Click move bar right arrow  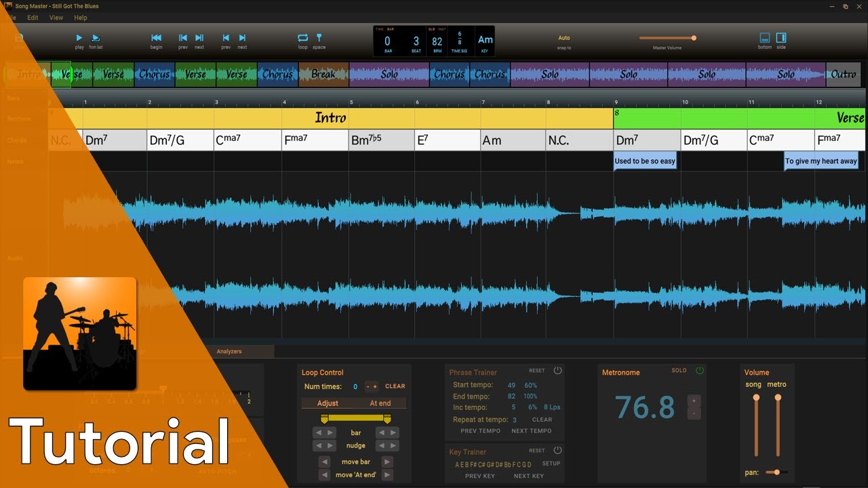point(387,462)
